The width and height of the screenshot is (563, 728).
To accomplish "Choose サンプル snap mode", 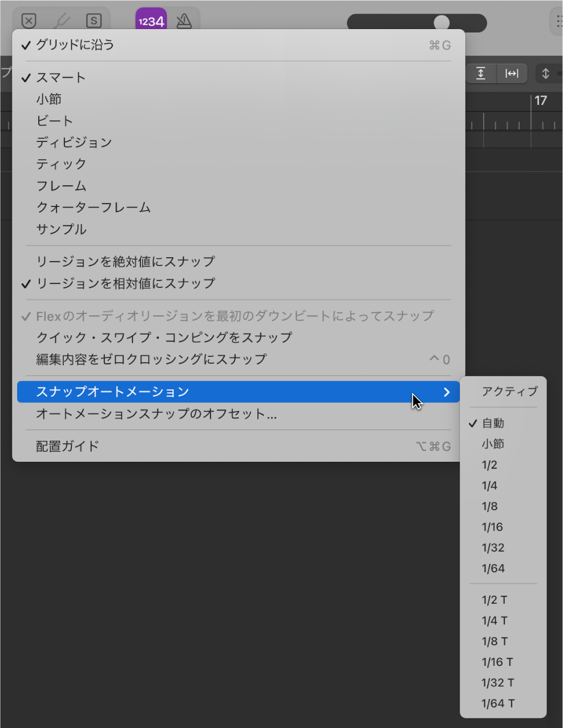I will pyautogui.click(x=60, y=229).
